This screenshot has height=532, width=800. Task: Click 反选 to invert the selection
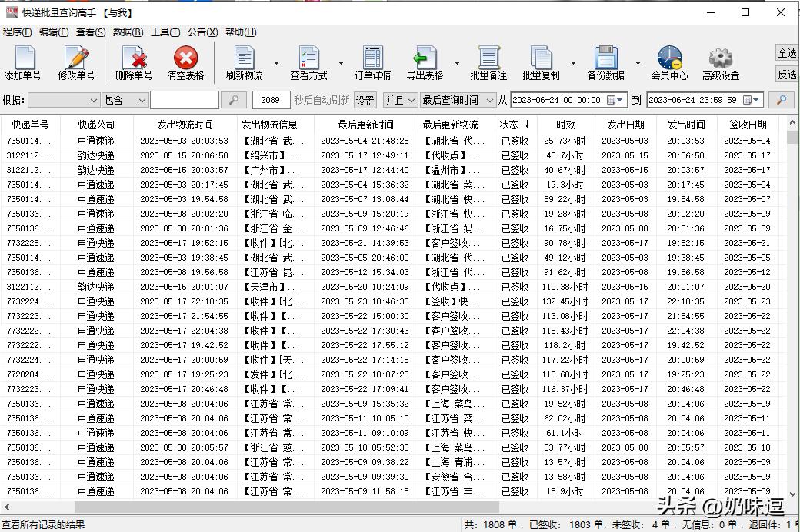(x=785, y=75)
